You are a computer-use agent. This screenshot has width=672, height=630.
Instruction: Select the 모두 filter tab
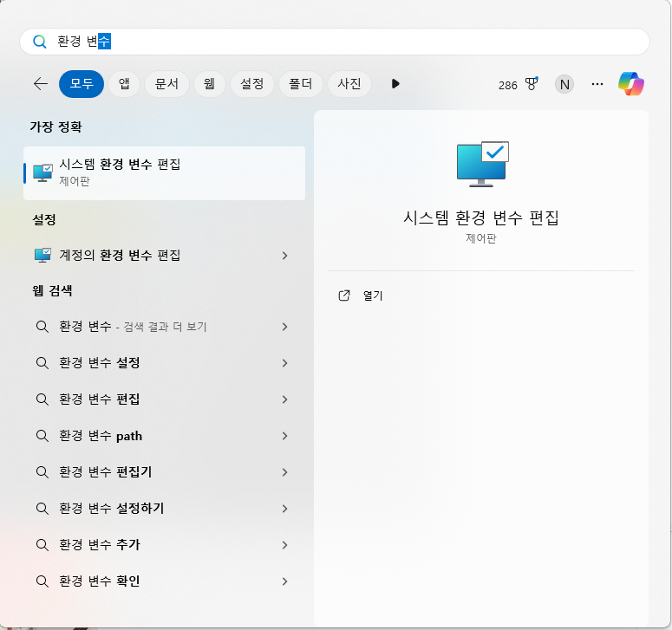click(82, 83)
